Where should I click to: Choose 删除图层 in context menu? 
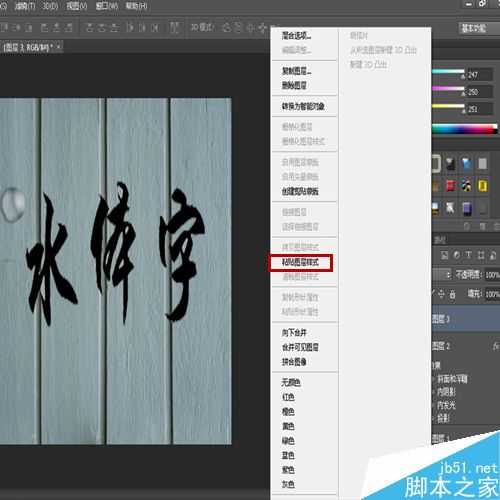pos(294,86)
